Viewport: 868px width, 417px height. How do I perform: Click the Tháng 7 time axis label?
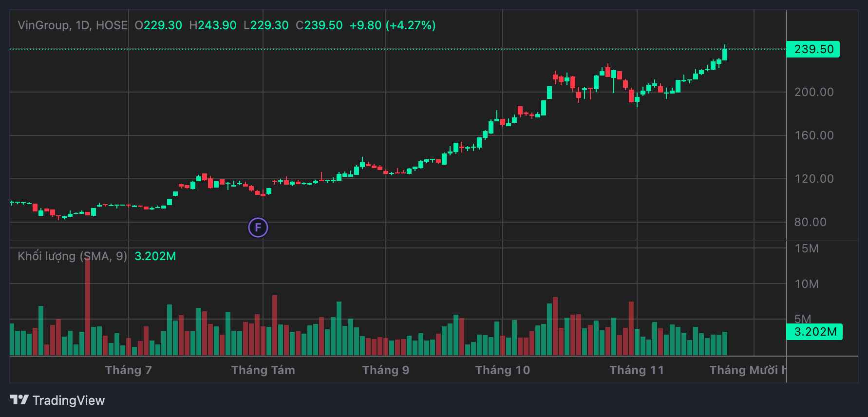tap(129, 370)
